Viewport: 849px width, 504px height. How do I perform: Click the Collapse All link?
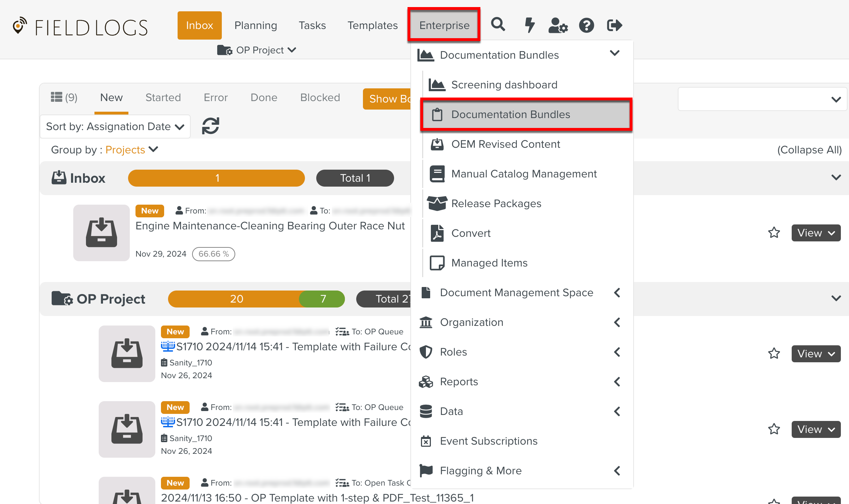coord(809,150)
